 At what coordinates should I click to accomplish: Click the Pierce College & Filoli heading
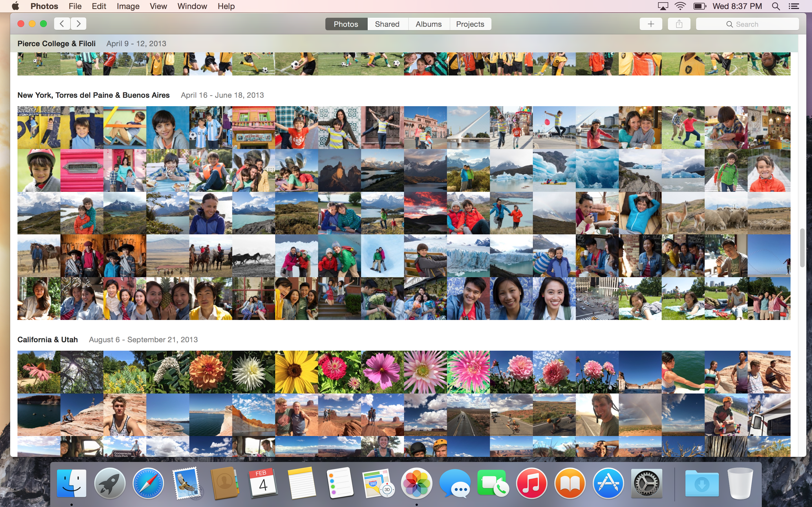tap(56, 44)
